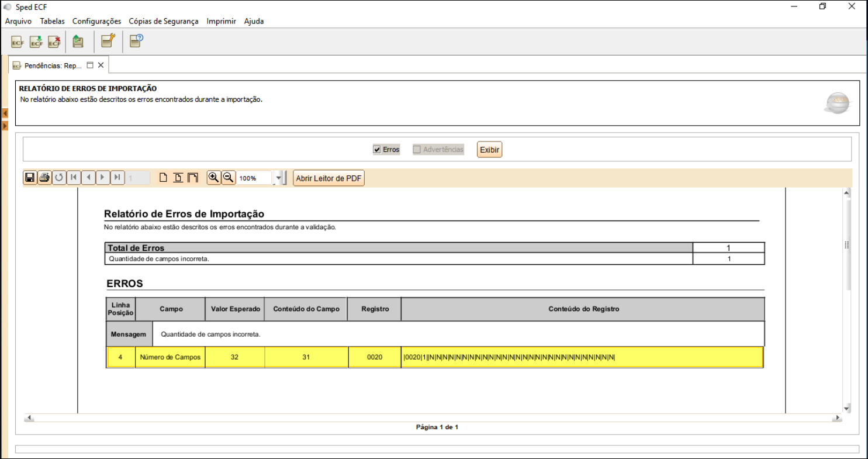Click the vertical scrollbar down arrow
This screenshot has width=868, height=459.
847,408
